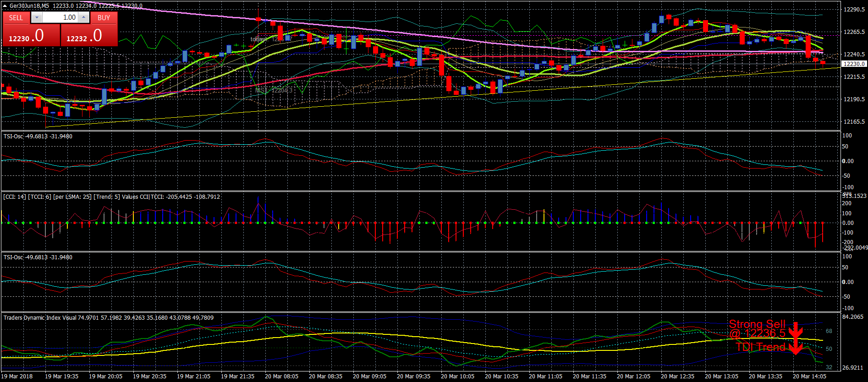Image resolution: width=868 pixels, height=382 pixels.
Task: Click the Ger30Jun18,M5 chart title
Action: (x=29, y=6)
